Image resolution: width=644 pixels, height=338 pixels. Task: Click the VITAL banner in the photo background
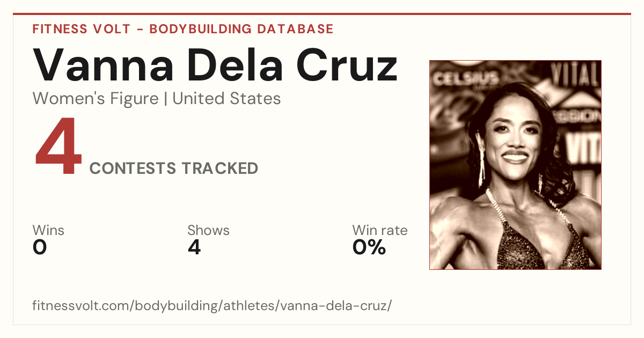575,75
